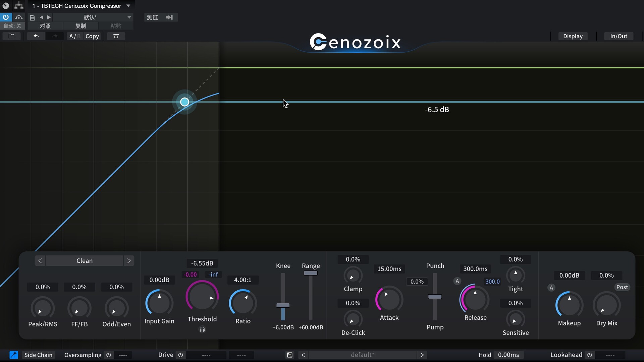Click the Input Gain knob
This screenshot has width=644, height=362.
tap(159, 303)
